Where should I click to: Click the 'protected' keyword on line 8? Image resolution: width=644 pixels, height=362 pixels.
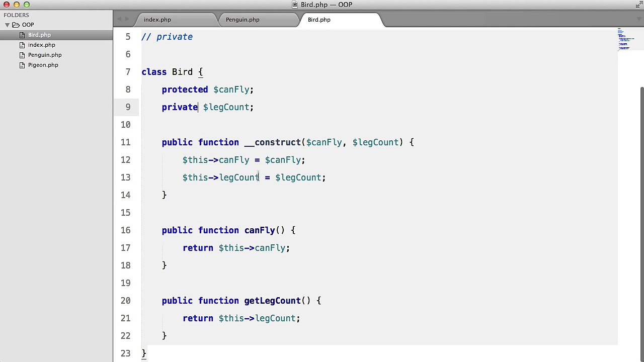(185, 89)
